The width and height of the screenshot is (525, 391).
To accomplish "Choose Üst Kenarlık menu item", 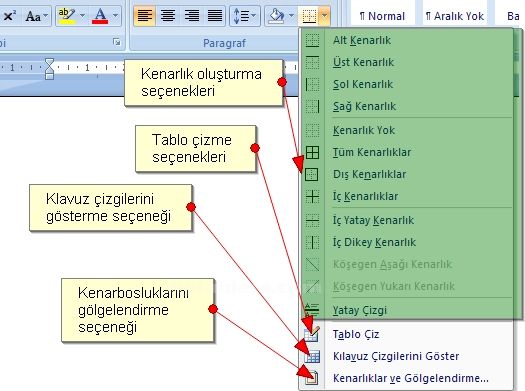I will [407, 62].
